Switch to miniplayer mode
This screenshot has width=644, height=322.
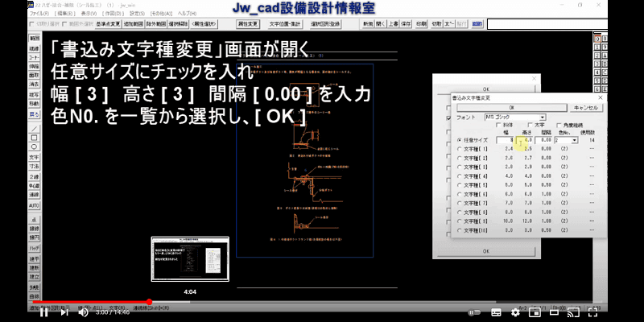click(535, 312)
